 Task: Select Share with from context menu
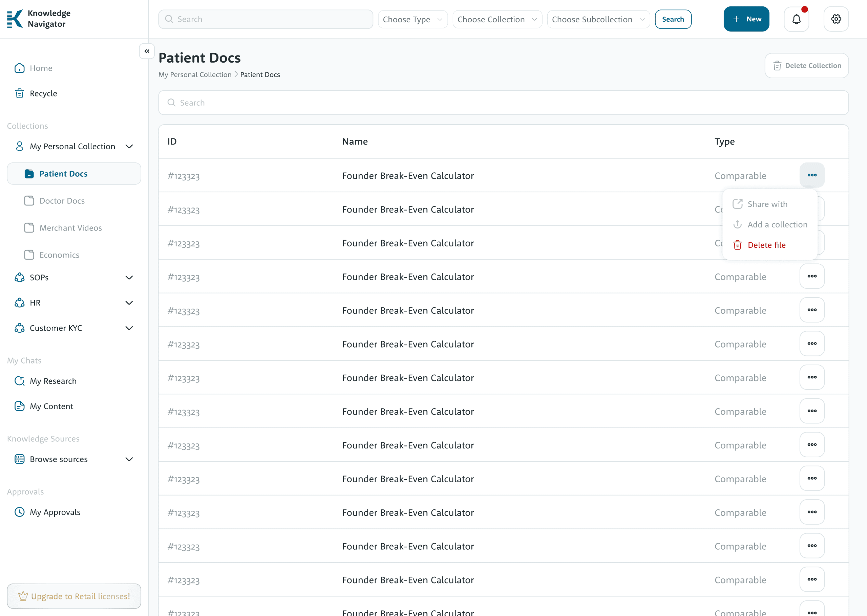767,204
